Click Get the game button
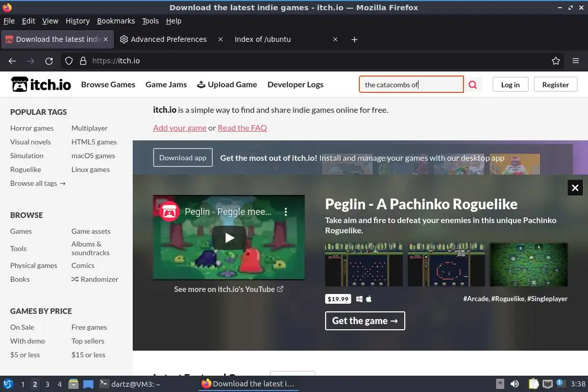 coord(365,321)
